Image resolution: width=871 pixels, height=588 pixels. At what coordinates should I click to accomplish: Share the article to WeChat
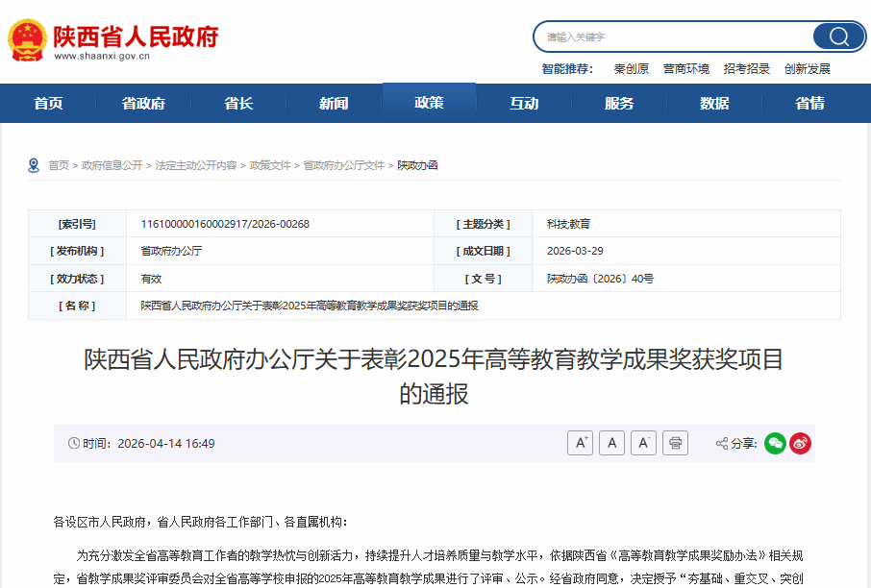click(x=775, y=443)
